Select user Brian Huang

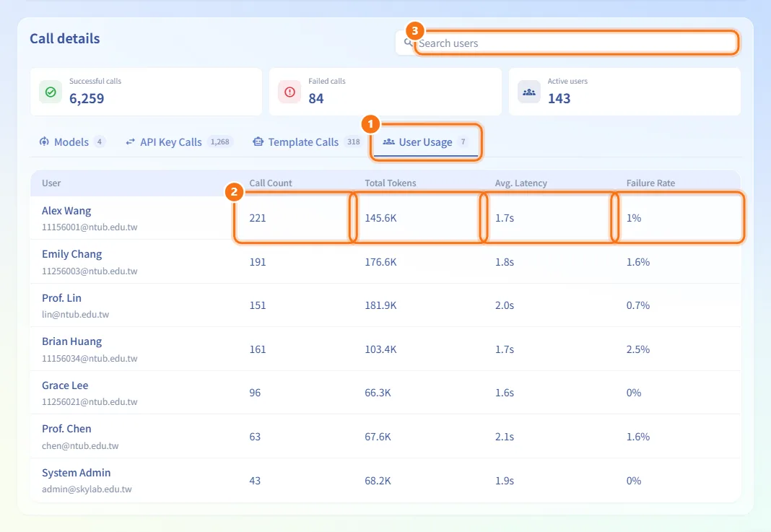pos(71,341)
